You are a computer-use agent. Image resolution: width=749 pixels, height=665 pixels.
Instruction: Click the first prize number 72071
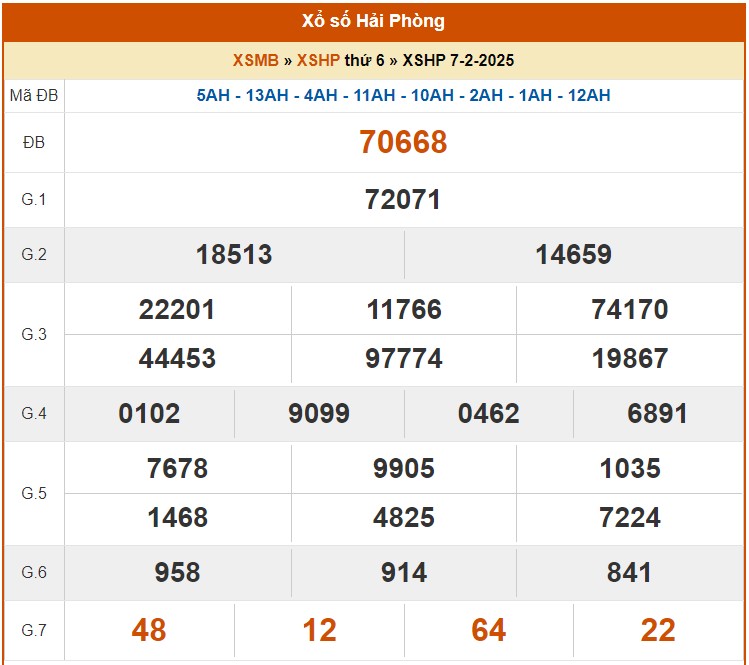pyautogui.click(x=403, y=200)
